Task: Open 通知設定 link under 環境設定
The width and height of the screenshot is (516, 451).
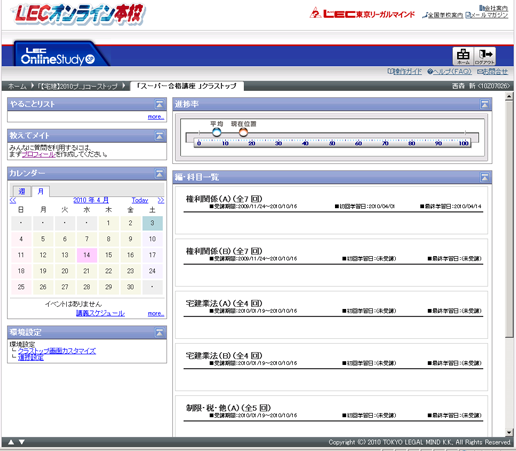Action: coord(31,357)
